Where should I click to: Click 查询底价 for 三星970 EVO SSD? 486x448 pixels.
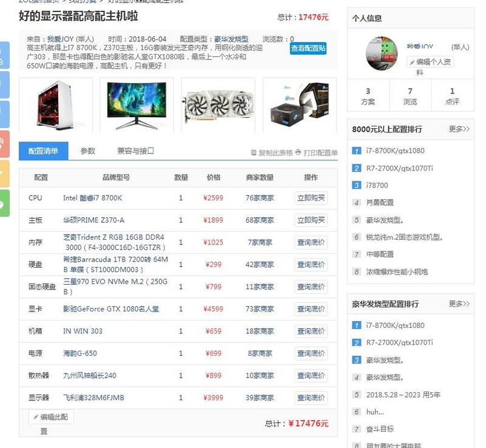click(311, 287)
